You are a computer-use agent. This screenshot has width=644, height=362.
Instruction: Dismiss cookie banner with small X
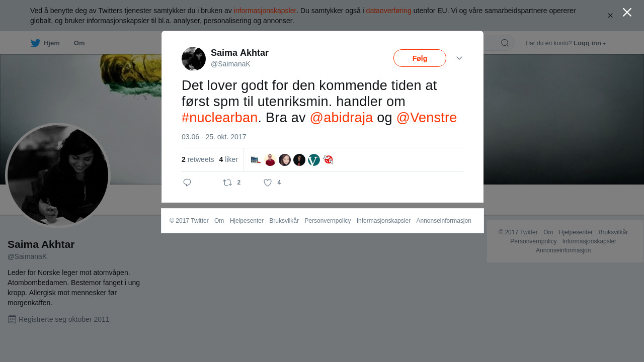pyautogui.click(x=610, y=16)
